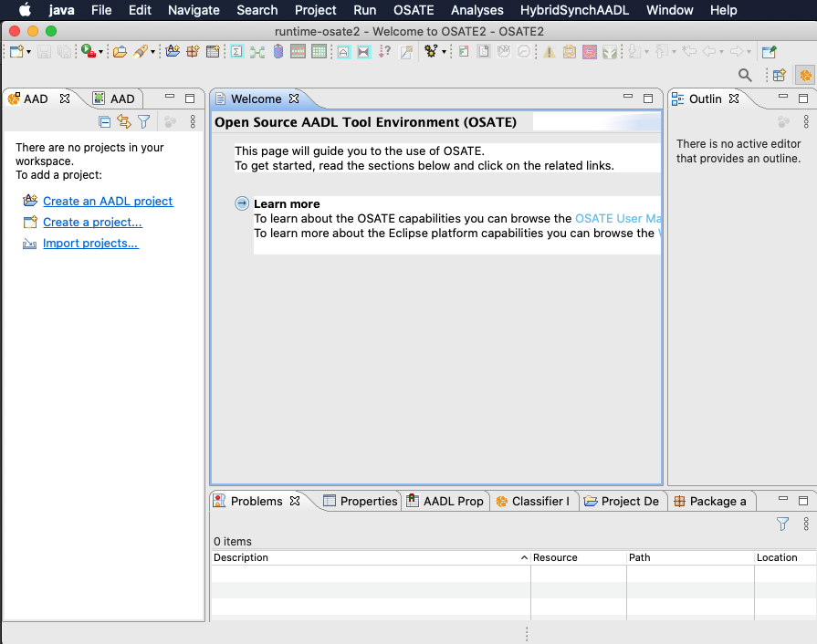This screenshot has width=817, height=644.
Task: Click the magnifier search icon below toolbar
Action: tap(745, 76)
